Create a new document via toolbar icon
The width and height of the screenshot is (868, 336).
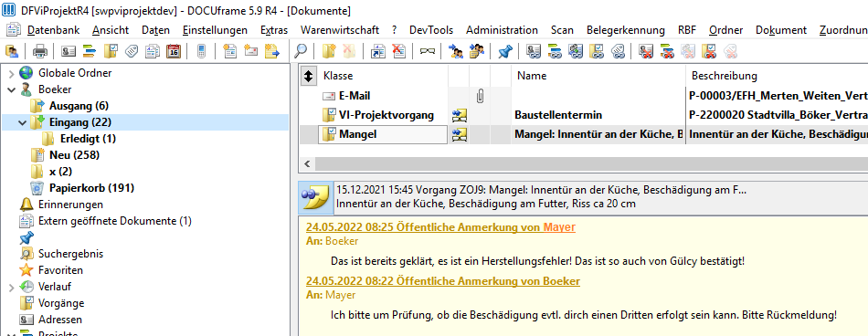pos(229,52)
